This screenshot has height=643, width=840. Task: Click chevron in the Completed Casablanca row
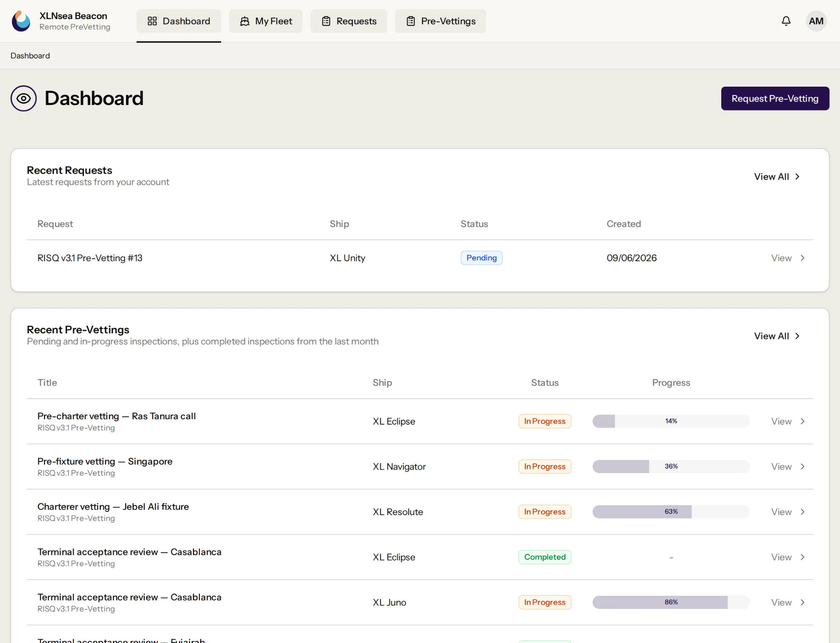[803, 557]
